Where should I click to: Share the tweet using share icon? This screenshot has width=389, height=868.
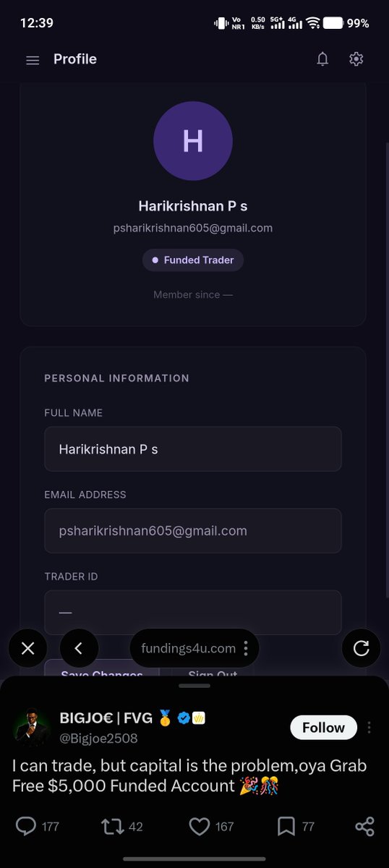[x=365, y=826]
